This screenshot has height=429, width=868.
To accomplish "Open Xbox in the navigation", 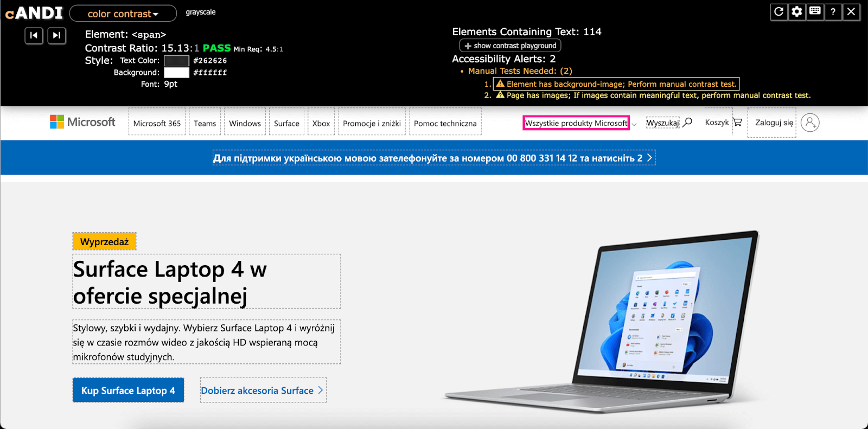I will click(321, 123).
